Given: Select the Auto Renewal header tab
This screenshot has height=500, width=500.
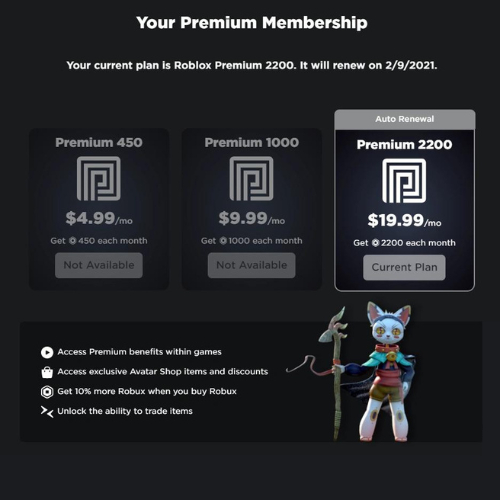Looking at the screenshot, I should (x=405, y=119).
